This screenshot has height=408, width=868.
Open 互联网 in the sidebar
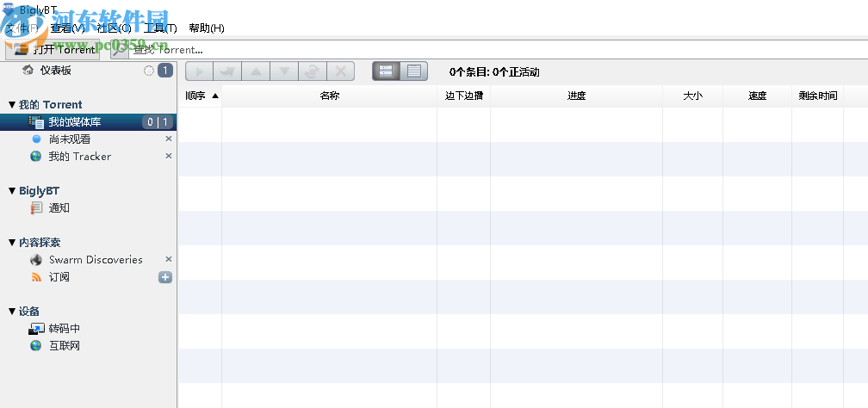coord(65,346)
